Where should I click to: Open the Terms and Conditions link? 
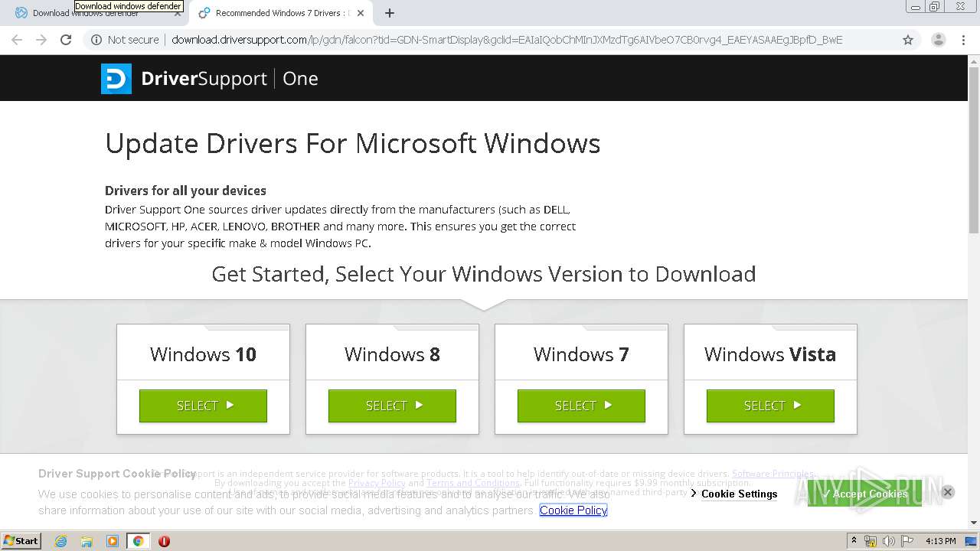pos(473,483)
